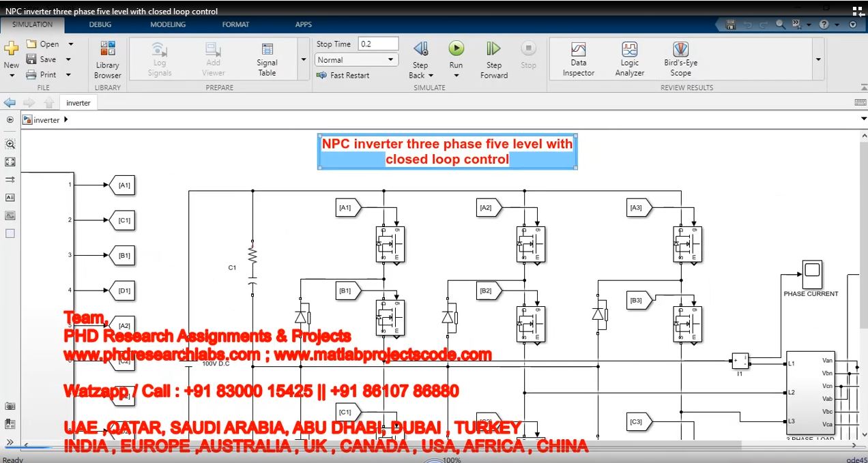Open the simulation mode Normal dropdown
868x463 pixels.
point(356,60)
